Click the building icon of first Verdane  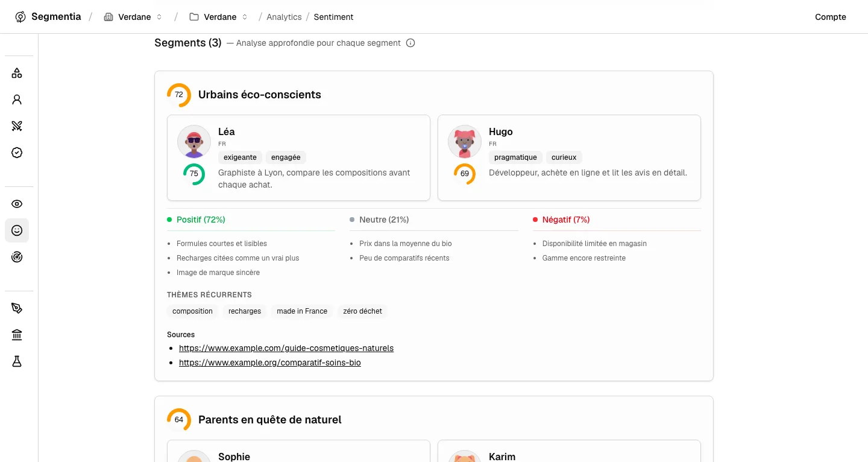click(x=108, y=17)
